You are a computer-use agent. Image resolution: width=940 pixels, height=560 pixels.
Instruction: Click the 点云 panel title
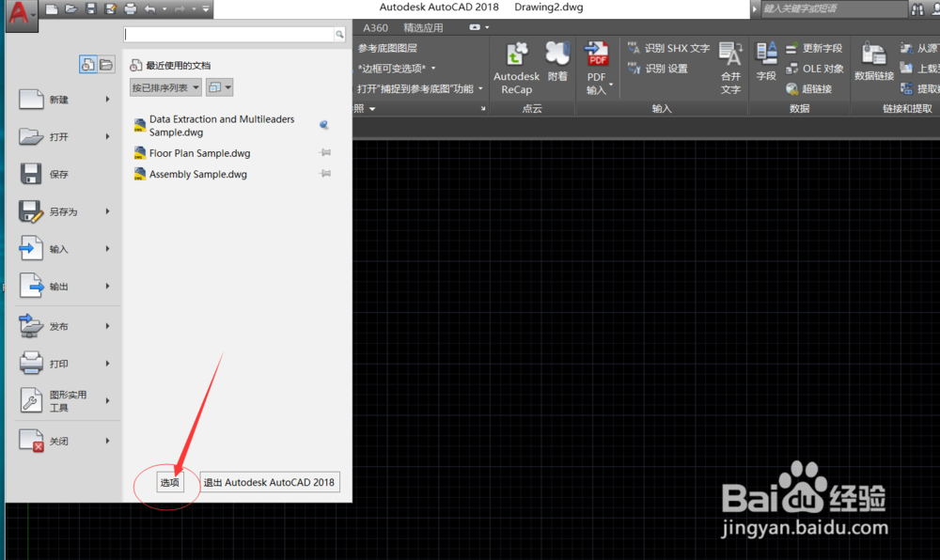coord(532,108)
